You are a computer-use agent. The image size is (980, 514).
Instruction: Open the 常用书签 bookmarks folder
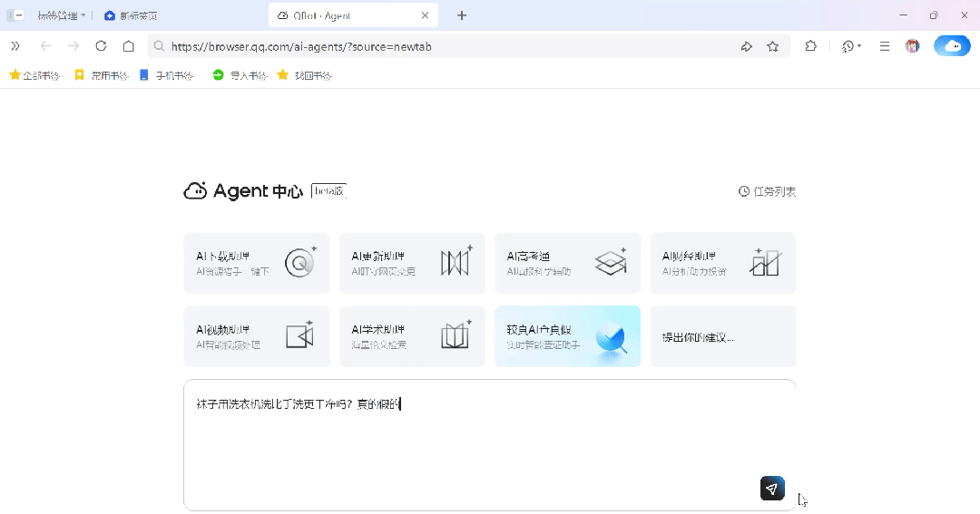point(102,75)
